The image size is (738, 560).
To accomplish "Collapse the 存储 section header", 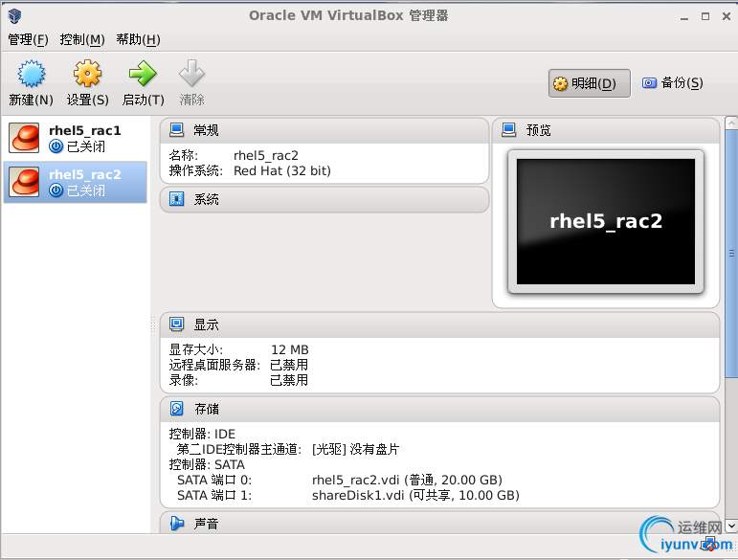I will coord(439,410).
